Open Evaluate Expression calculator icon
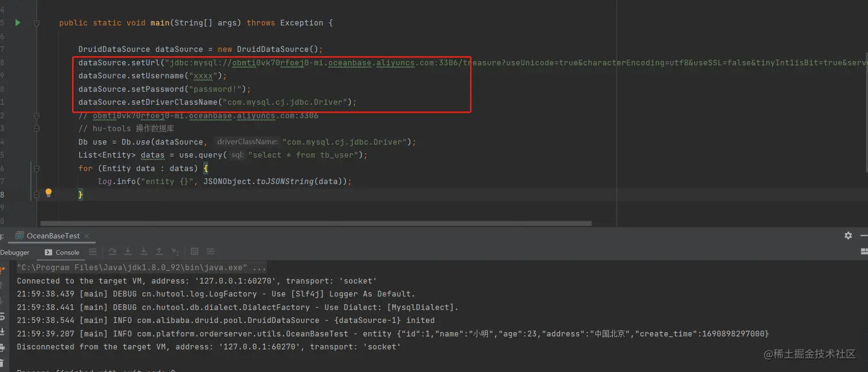The image size is (868, 372). point(195,251)
